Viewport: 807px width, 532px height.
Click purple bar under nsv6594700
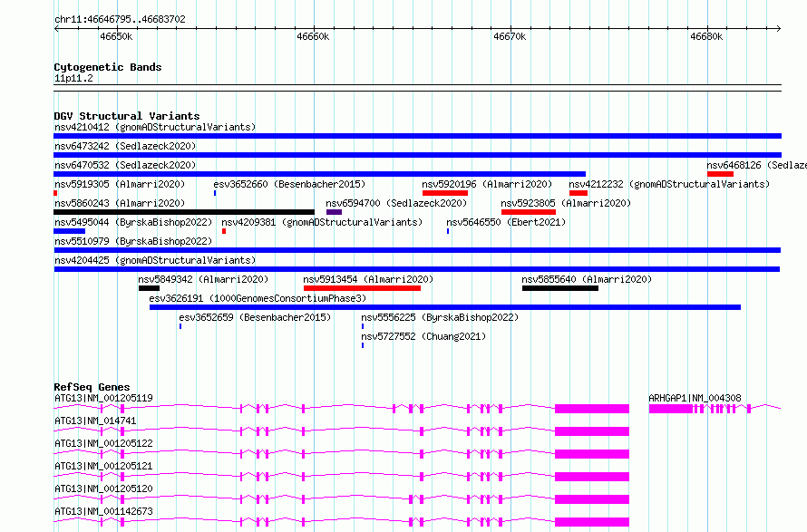(x=334, y=212)
